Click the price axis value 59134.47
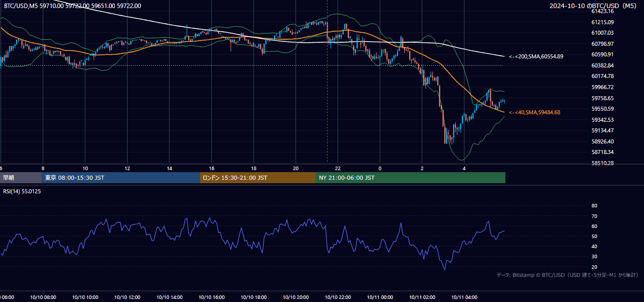Viewport: 644px width, 302px height. point(602,130)
